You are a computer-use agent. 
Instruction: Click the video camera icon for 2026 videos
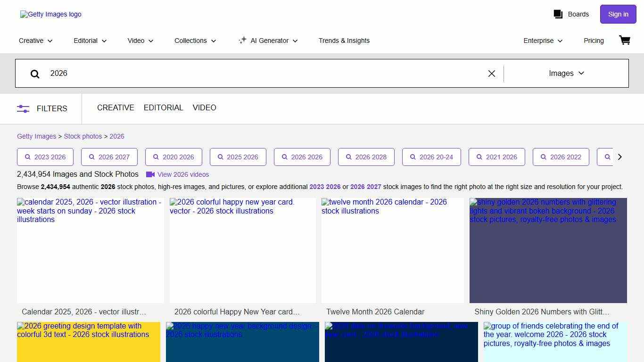pos(150,174)
